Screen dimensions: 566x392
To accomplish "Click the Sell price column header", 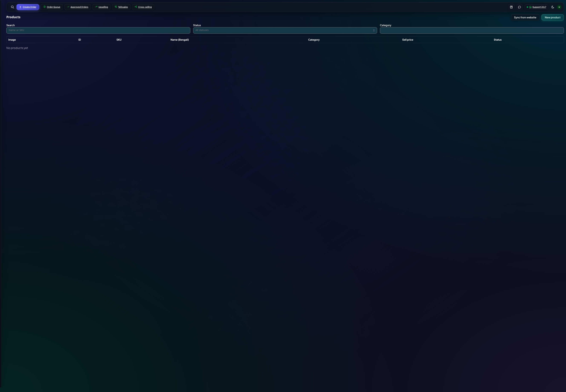I will point(408,40).
